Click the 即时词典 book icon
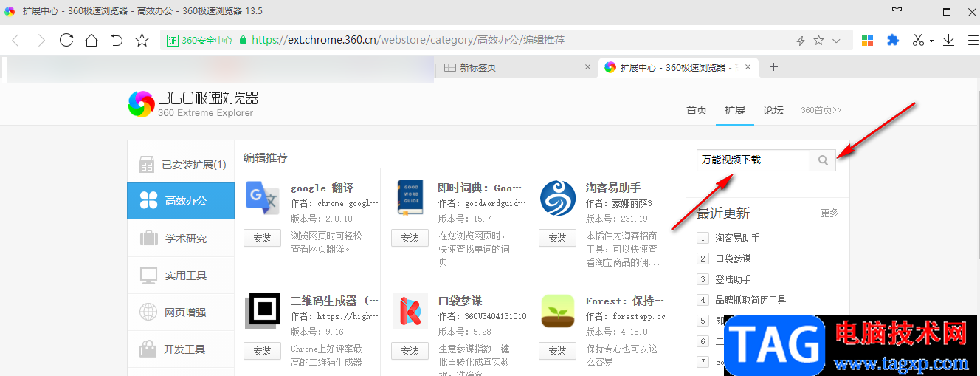The width and height of the screenshot is (980, 376). (410, 198)
